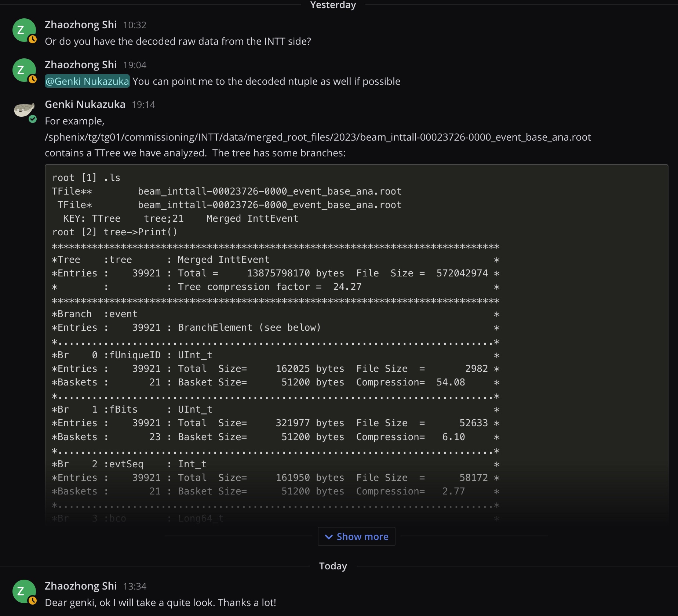
Task: Open the Yesterday date divider menu
Action: point(333,5)
